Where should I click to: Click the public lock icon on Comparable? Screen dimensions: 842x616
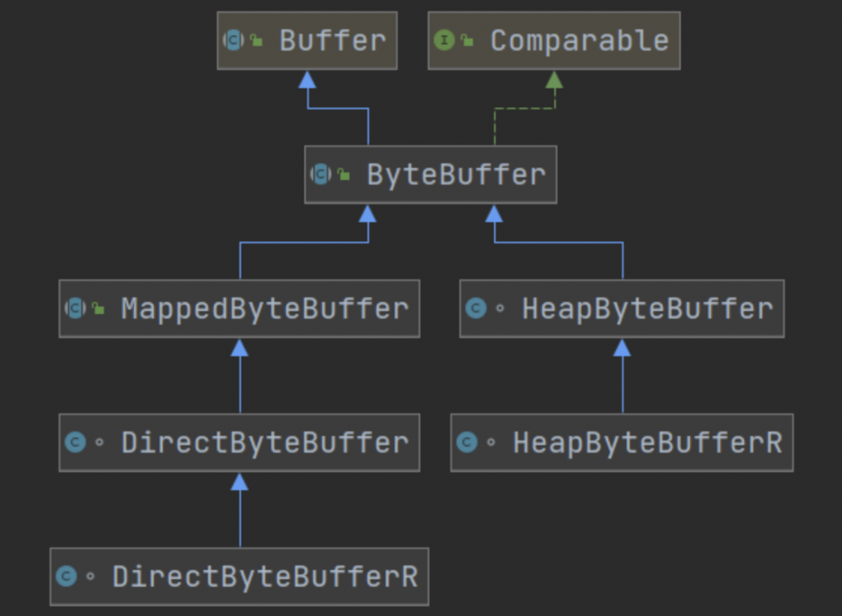pyautogui.click(x=467, y=40)
